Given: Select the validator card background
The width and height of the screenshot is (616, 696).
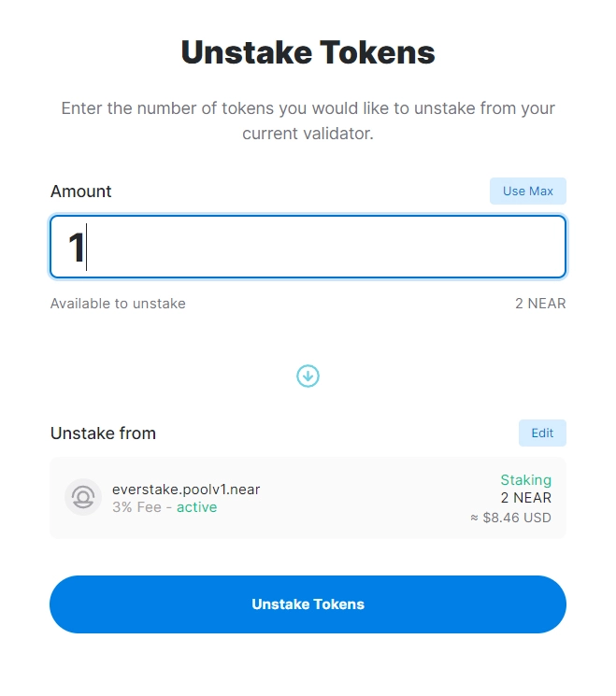Looking at the screenshot, I should tap(308, 498).
